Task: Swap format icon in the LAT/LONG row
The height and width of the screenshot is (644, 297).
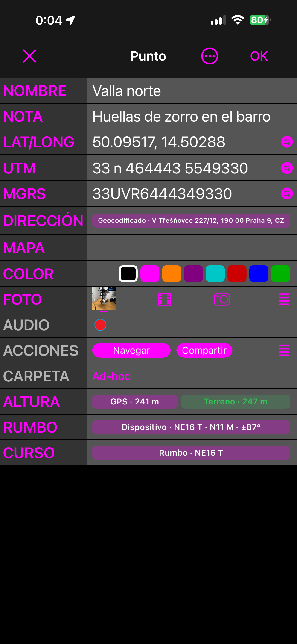Action: tap(287, 142)
